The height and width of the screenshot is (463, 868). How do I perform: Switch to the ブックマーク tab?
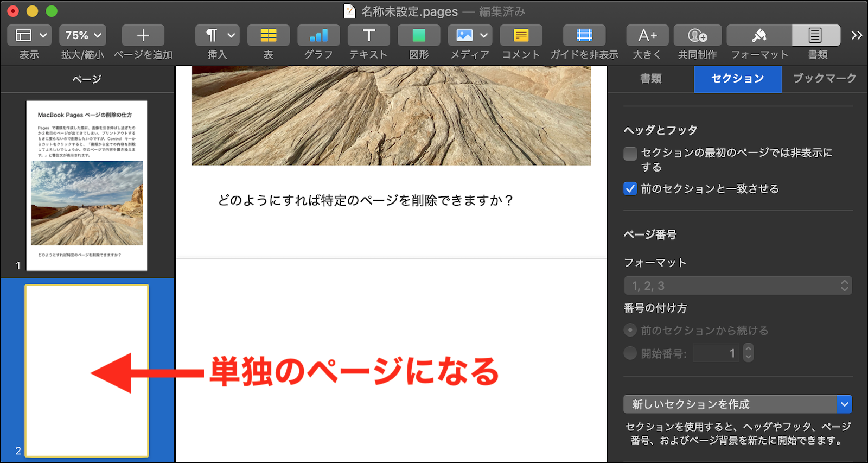click(x=824, y=79)
